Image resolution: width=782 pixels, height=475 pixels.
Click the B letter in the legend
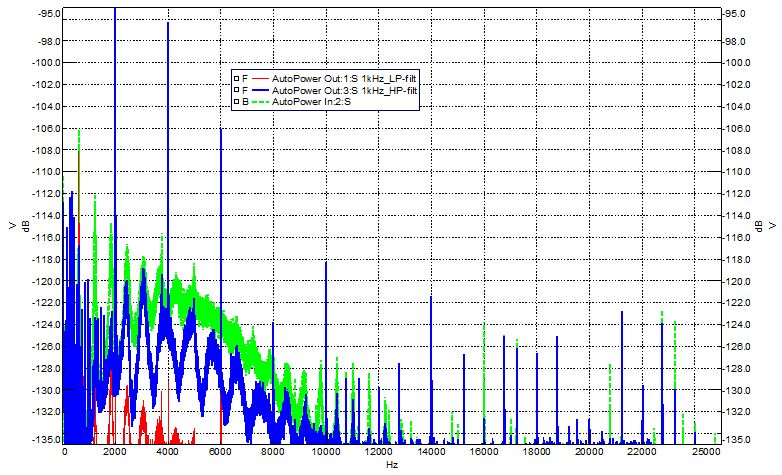(245, 102)
